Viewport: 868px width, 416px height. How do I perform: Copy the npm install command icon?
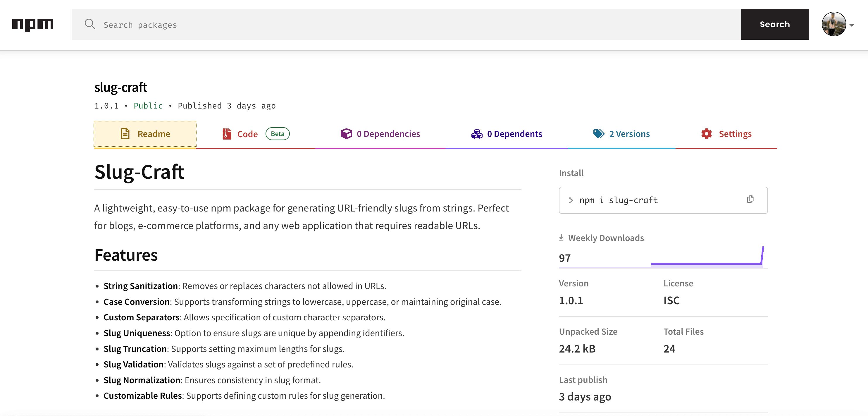750,199
